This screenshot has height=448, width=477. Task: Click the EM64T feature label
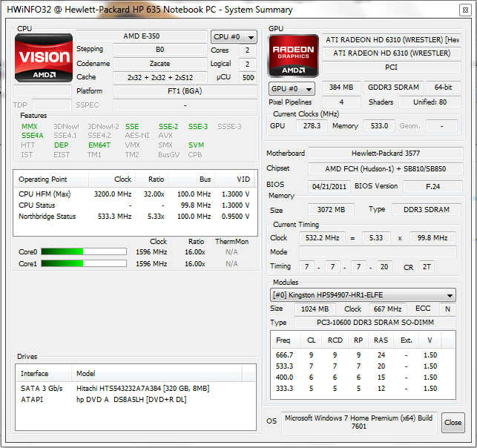(x=99, y=145)
